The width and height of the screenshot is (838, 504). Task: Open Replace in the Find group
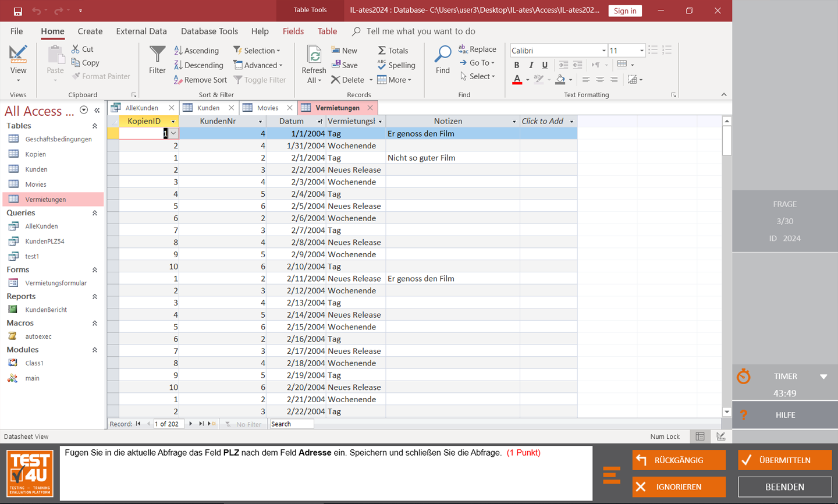pos(477,49)
